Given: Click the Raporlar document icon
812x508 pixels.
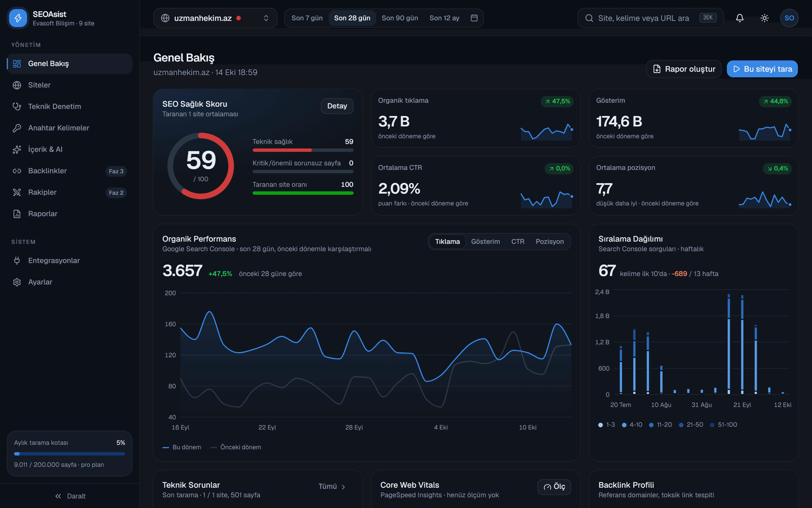Looking at the screenshot, I should tap(17, 214).
